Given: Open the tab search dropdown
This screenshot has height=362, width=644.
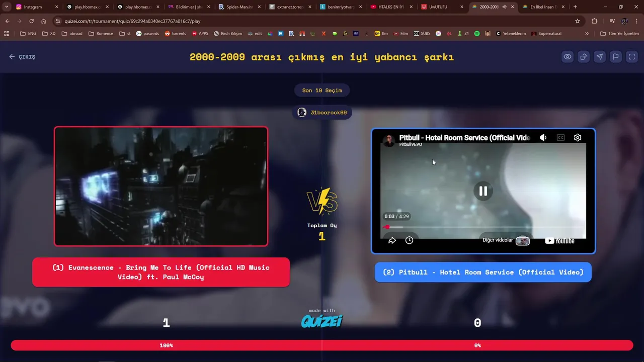Looking at the screenshot, I should pyautogui.click(x=7, y=7).
